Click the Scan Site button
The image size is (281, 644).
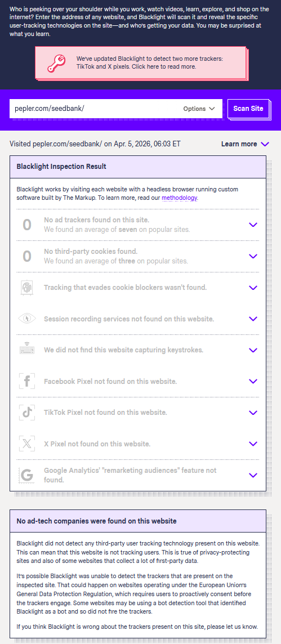click(248, 109)
